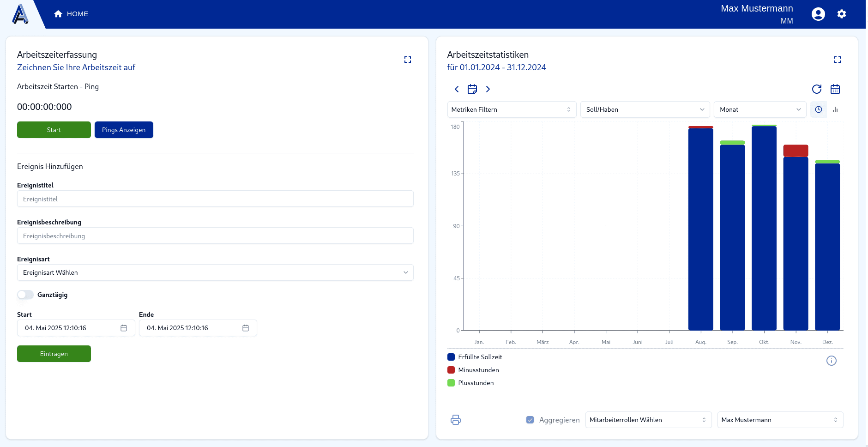Click the August bar in chart
Viewport: 868px width, 447px height.
pyautogui.click(x=701, y=229)
